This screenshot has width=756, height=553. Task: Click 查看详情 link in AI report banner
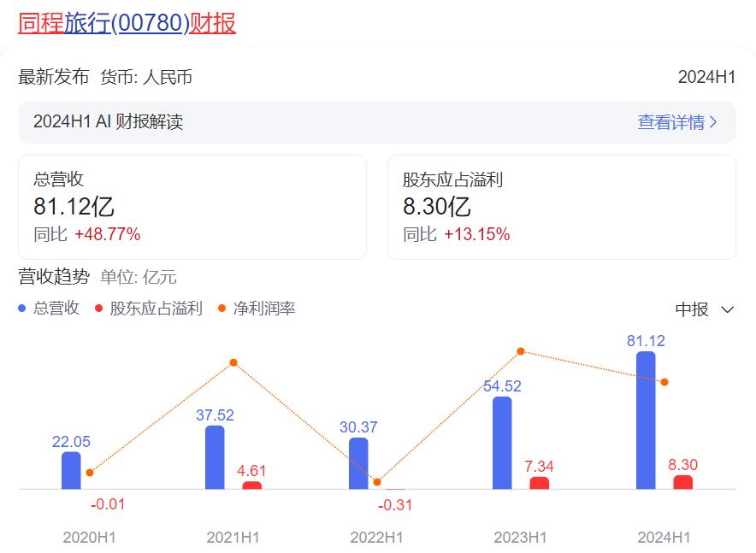coord(670,122)
